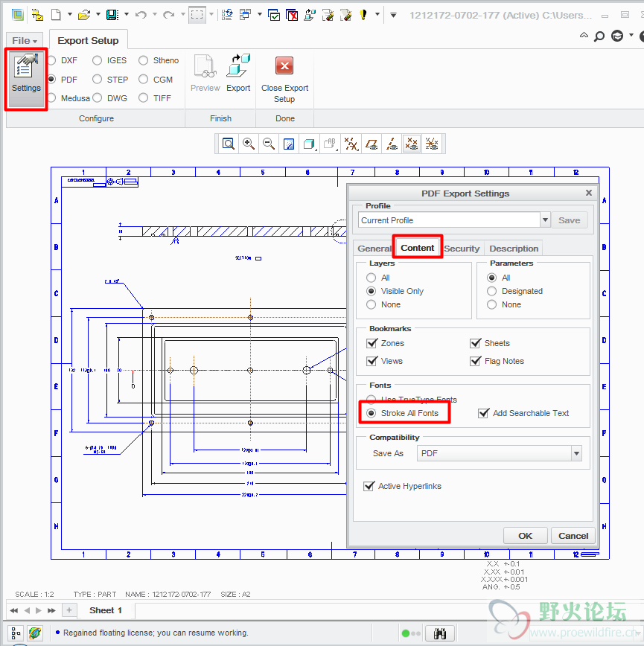Click the Display Style cube icon
This screenshot has height=646, width=644.
click(309, 144)
